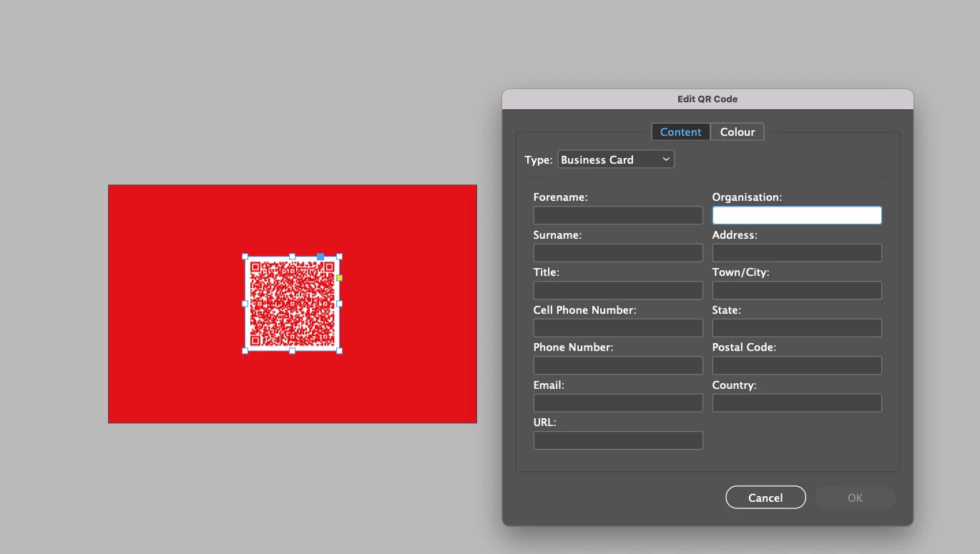Click the blue anchored-object square on the QR frame
Viewport: 980px width, 554px height.
[x=320, y=257]
